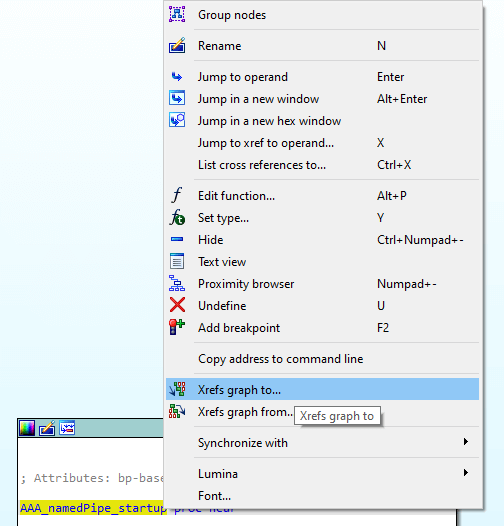
Task: Expand Synchronize with submenu arrow
Action: point(466,442)
